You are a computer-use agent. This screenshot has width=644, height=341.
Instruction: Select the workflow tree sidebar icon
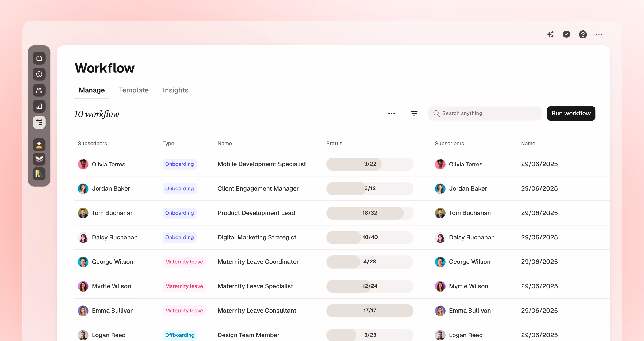[x=39, y=122]
